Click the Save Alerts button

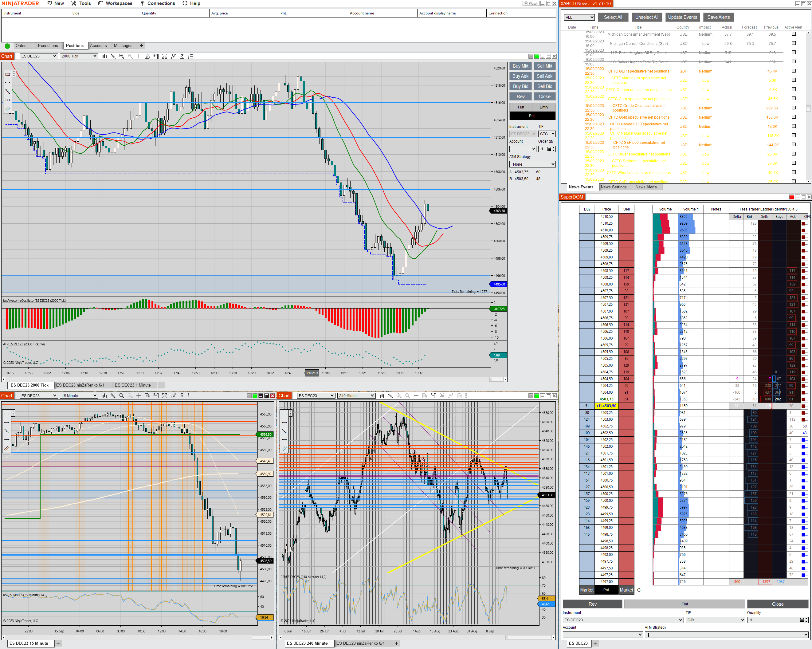pyautogui.click(x=719, y=17)
